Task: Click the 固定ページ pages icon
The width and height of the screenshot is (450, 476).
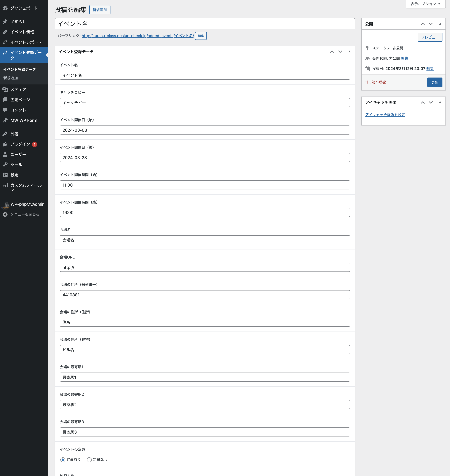Action: click(x=5, y=100)
